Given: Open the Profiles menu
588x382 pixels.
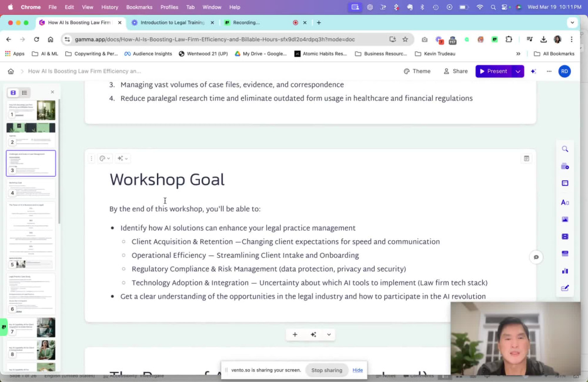Looking at the screenshot, I should pos(169,7).
